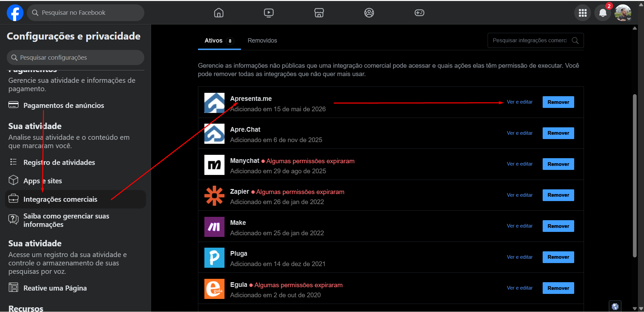
Task: Click the Reative uma Página icon
Action: pyautogui.click(x=13, y=287)
